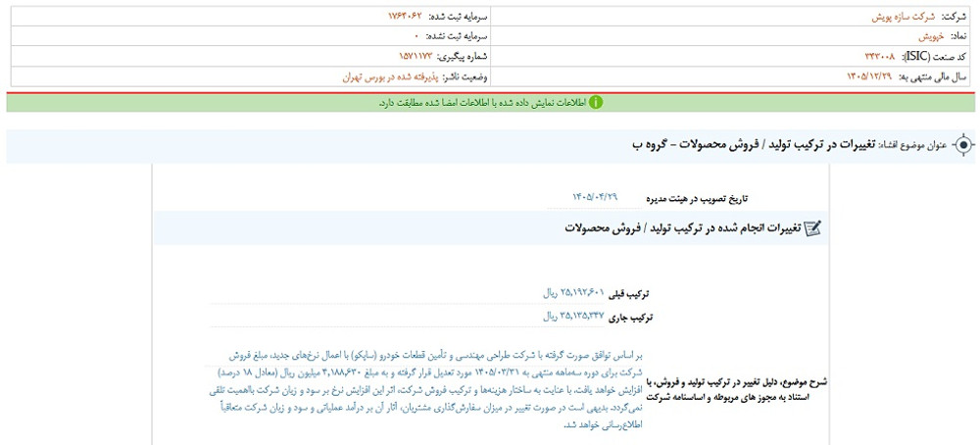980x445 pixels.
Task: Click the ترکیب قبلی label
Action: (629, 294)
